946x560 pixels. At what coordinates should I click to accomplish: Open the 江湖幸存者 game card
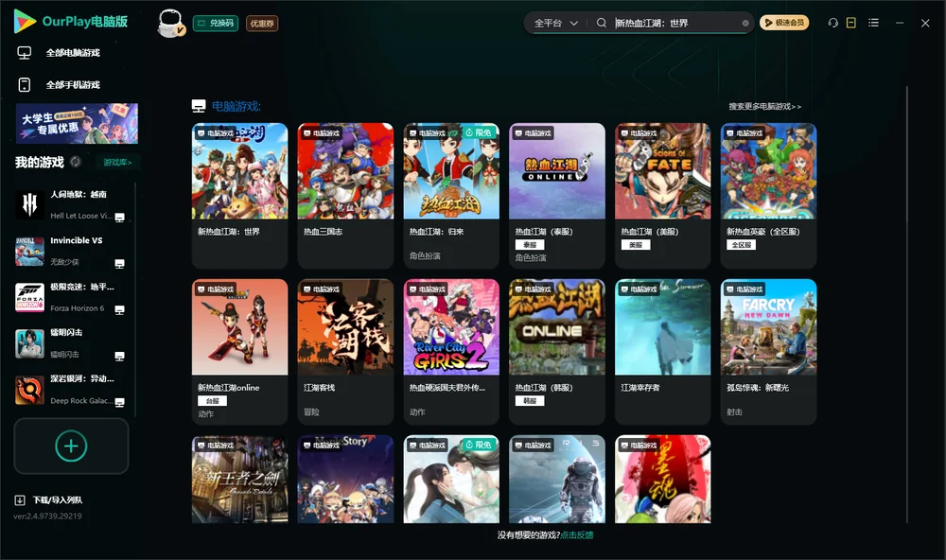point(662,351)
